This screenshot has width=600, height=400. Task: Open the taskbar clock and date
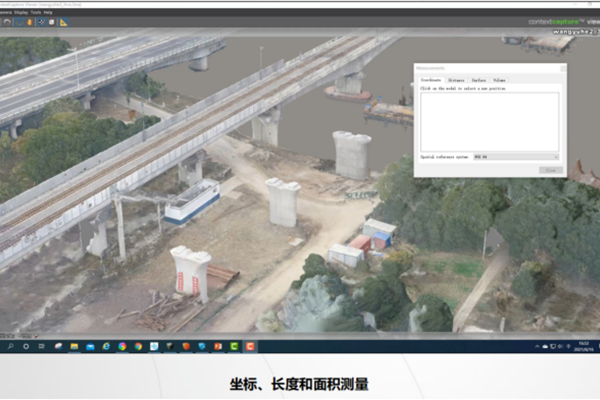[584, 346]
